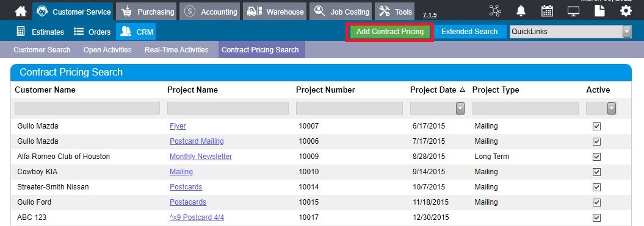Click Project Type filter field
This screenshot has height=226, width=644.
[x=526, y=108]
